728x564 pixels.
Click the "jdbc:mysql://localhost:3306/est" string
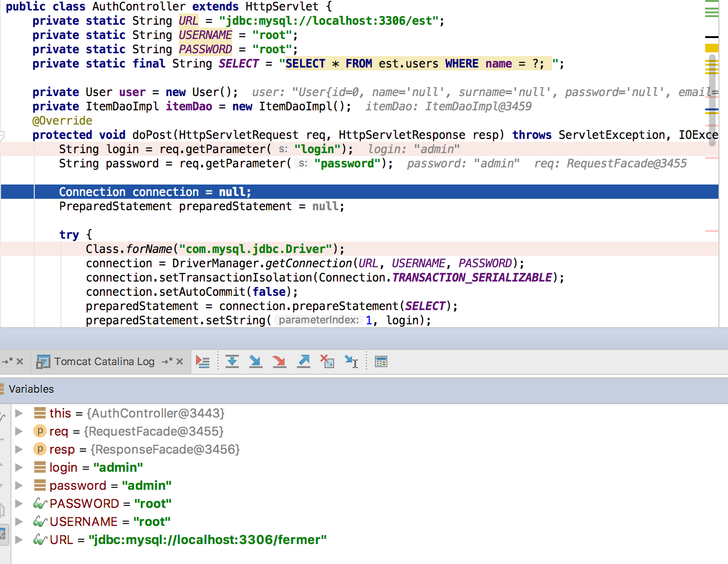[x=329, y=21]
